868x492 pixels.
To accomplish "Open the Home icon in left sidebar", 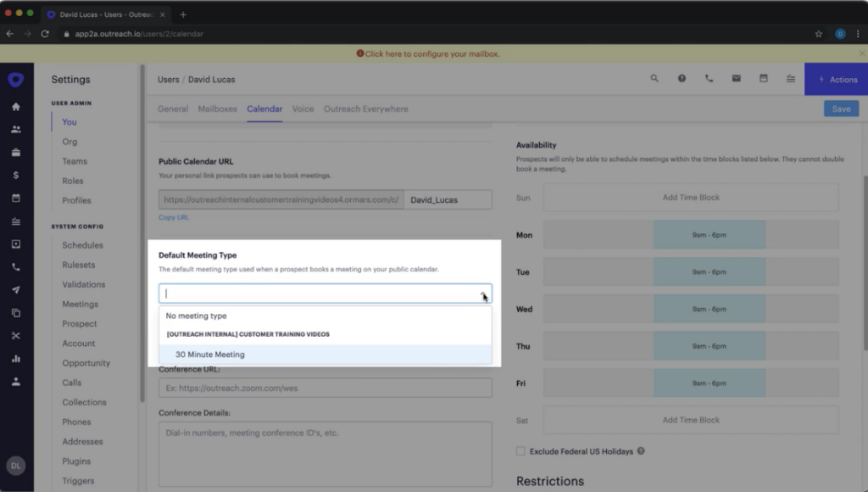I will (16, 106).
